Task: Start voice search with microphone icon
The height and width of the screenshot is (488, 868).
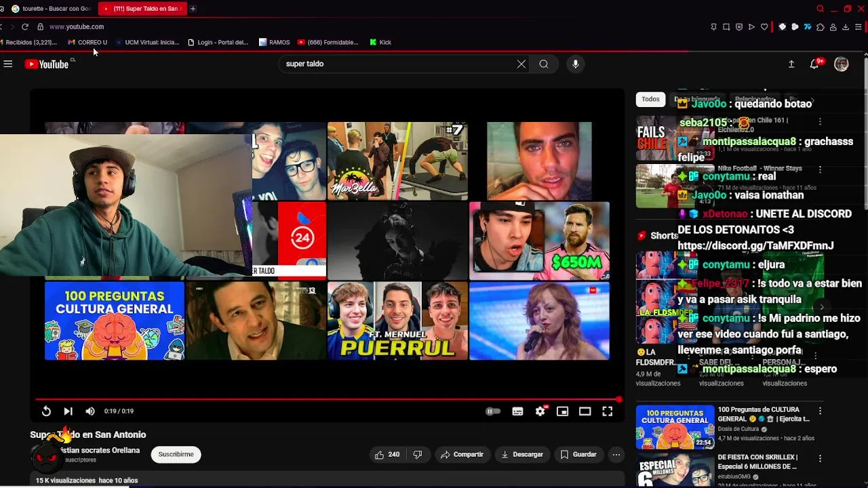Action: pyautogui.click(x=576, y=64)
